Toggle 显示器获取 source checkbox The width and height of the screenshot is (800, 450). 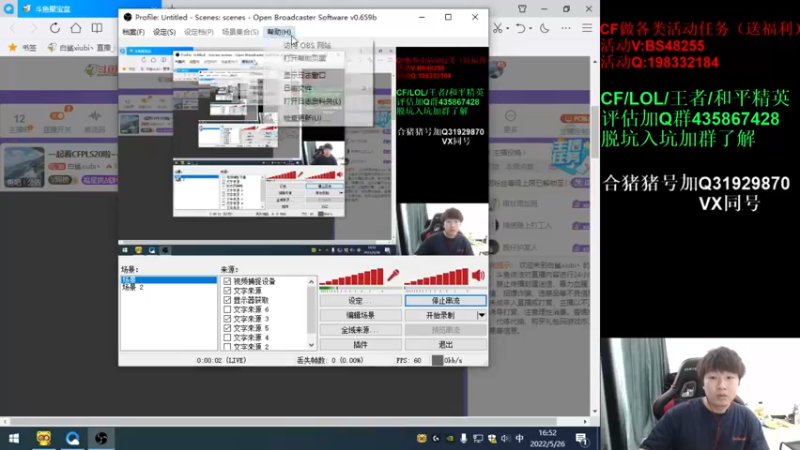[x=227, y=300]
